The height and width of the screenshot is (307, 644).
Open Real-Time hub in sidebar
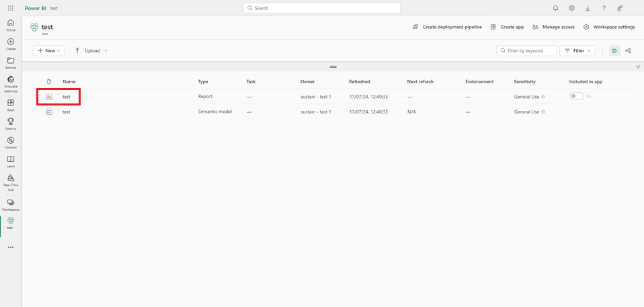11,181
